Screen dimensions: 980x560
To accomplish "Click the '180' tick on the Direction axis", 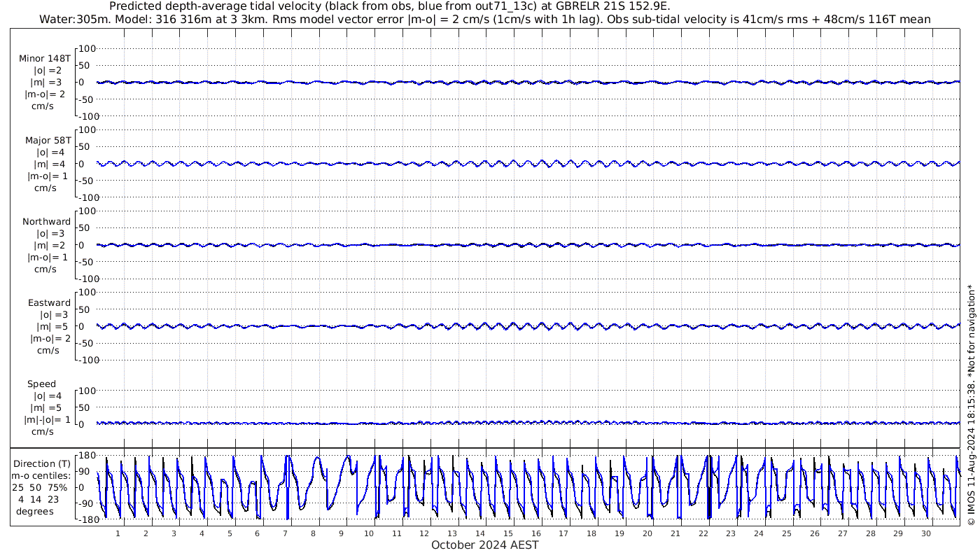I will tap(87, 456).
